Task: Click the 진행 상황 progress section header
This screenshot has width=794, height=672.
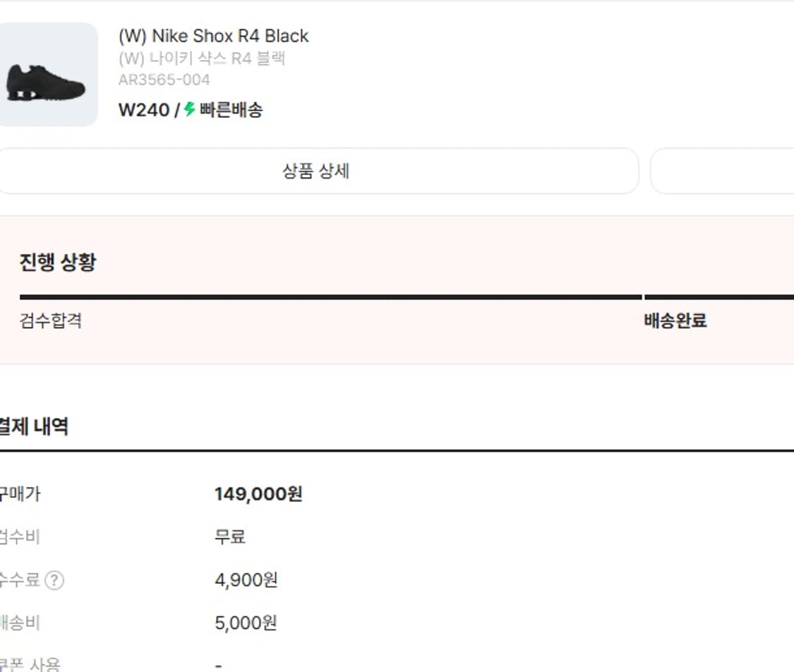Action: pyautogui.click(x=59, y=261)
